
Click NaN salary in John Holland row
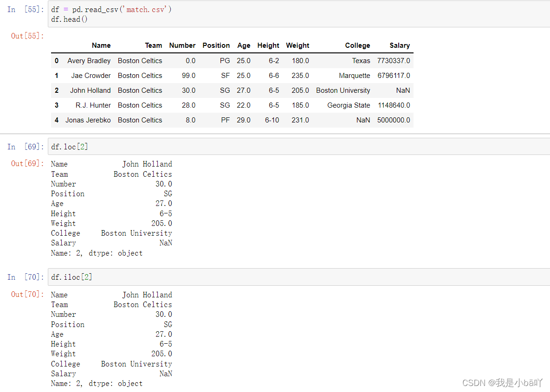click(403, 90)
